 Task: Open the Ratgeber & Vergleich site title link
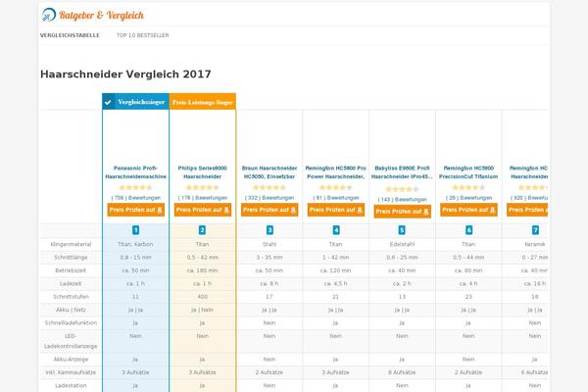coord(101,15)
